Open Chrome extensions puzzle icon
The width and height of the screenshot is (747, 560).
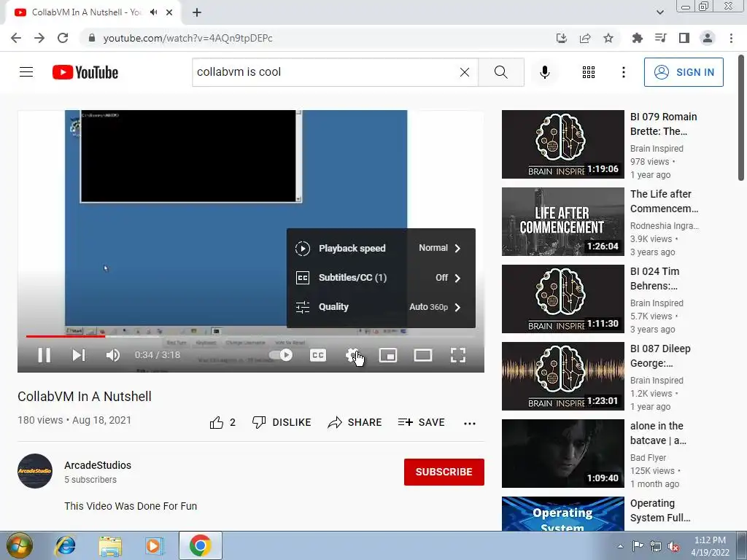point(638,38)
